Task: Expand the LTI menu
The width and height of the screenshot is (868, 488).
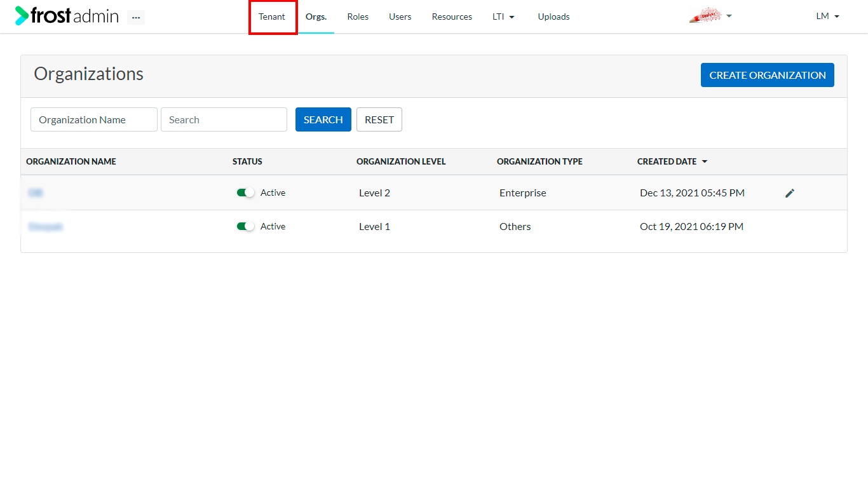Action: pos(503,17)
